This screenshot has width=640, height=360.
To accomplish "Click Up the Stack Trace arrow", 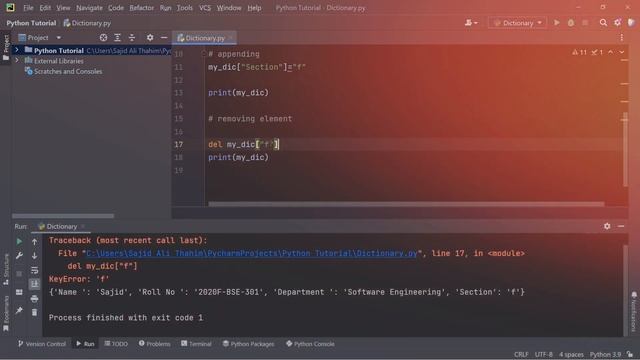I will 34,242.
